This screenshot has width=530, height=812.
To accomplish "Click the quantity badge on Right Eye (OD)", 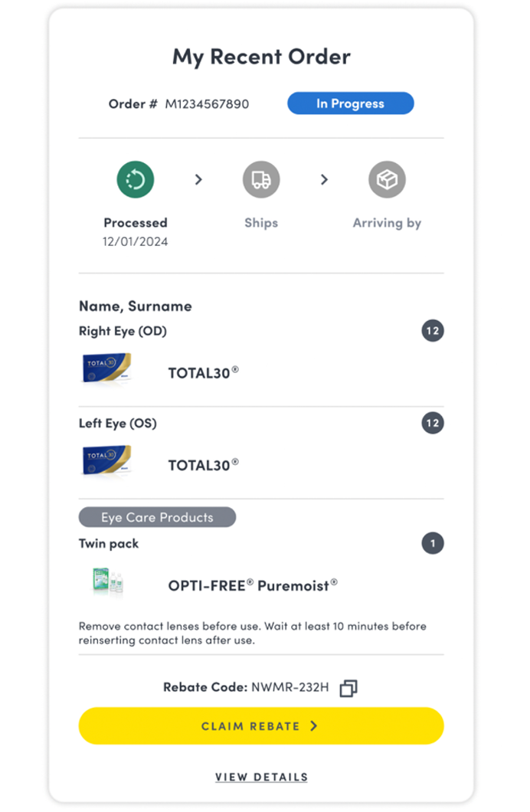I will [433, 331].
